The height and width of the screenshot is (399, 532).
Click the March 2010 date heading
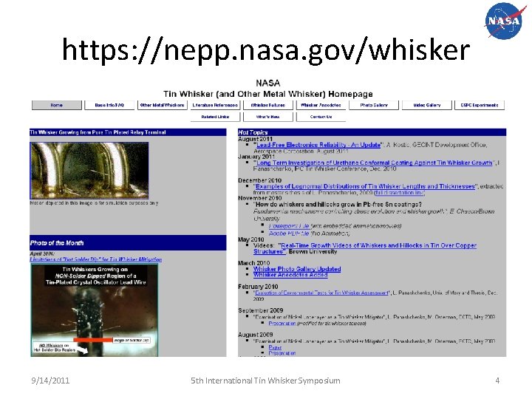[x=253, y=263]
